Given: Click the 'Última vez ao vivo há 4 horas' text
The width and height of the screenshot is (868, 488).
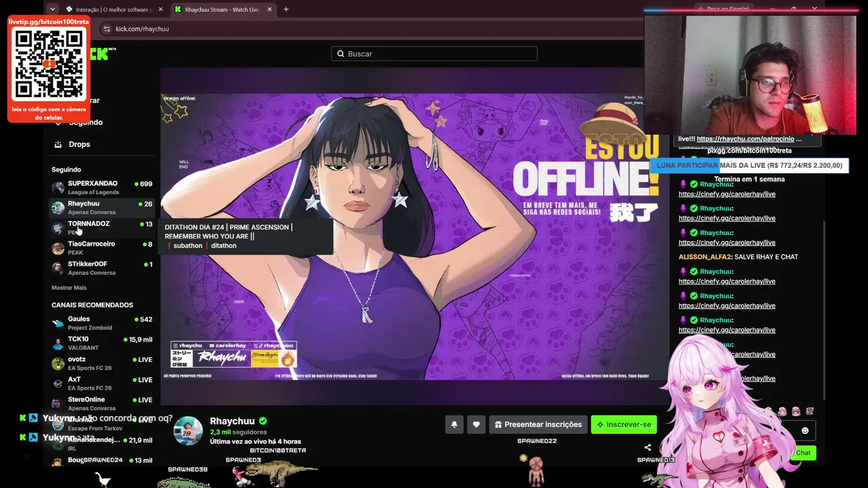Looking at the screenshot, I should (x=256, y=441).
